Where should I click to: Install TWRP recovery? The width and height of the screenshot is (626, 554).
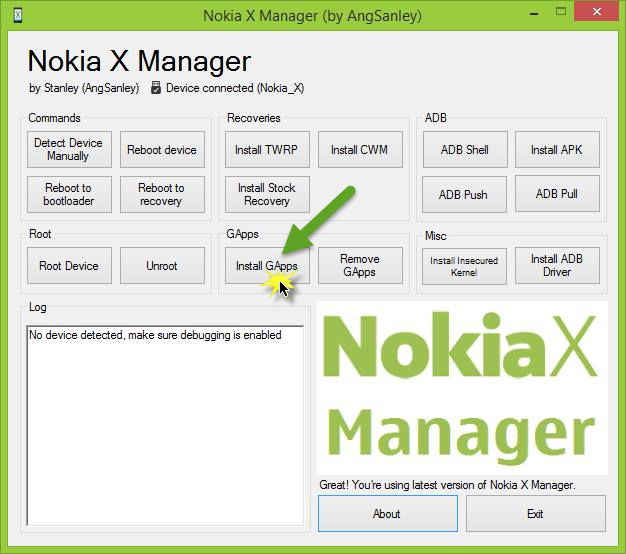click(267, 150)
